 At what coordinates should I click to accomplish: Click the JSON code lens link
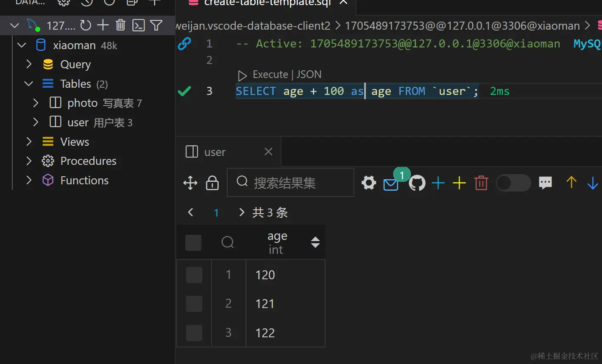(309, 75)
